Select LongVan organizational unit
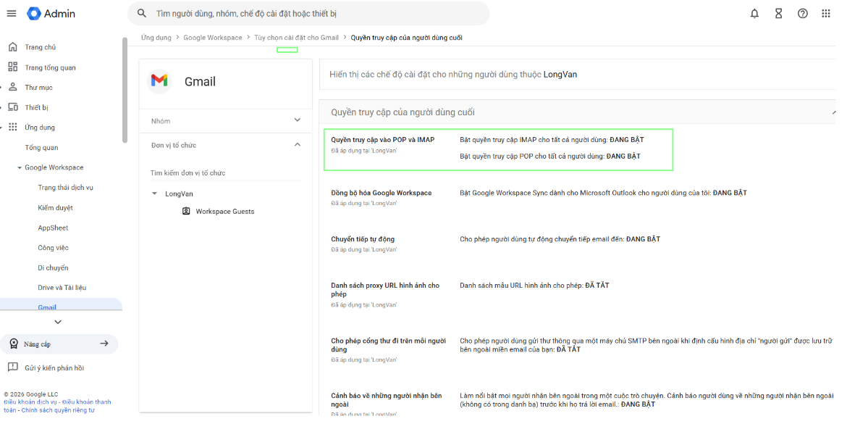This screenshot has height=424, width=868. tap(179, 194)
